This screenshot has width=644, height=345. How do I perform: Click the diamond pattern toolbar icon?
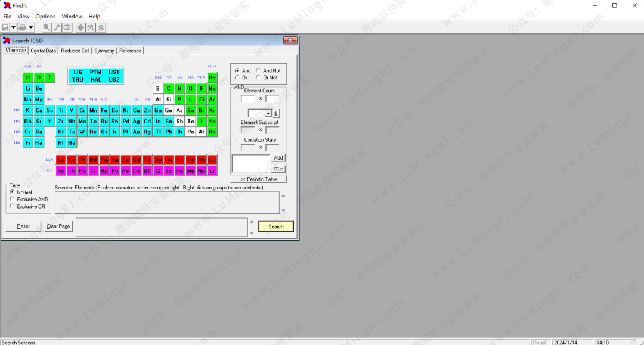click(80, 27)
